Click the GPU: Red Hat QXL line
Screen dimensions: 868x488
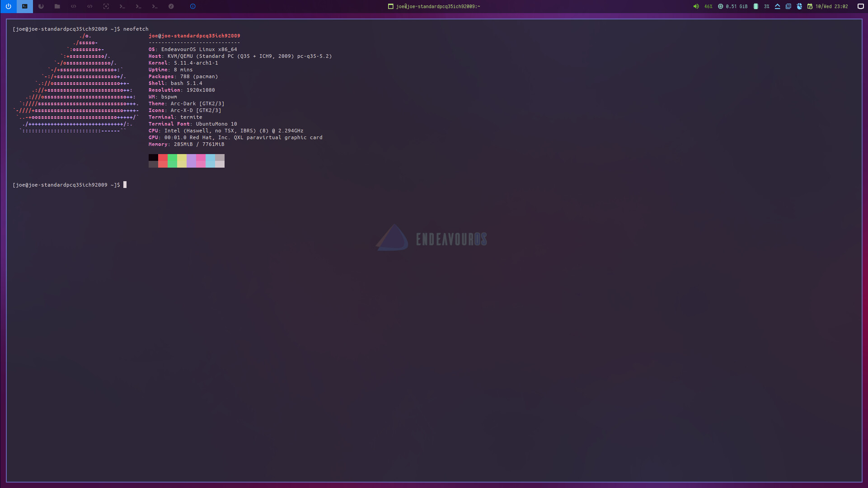tap(235, 137)
